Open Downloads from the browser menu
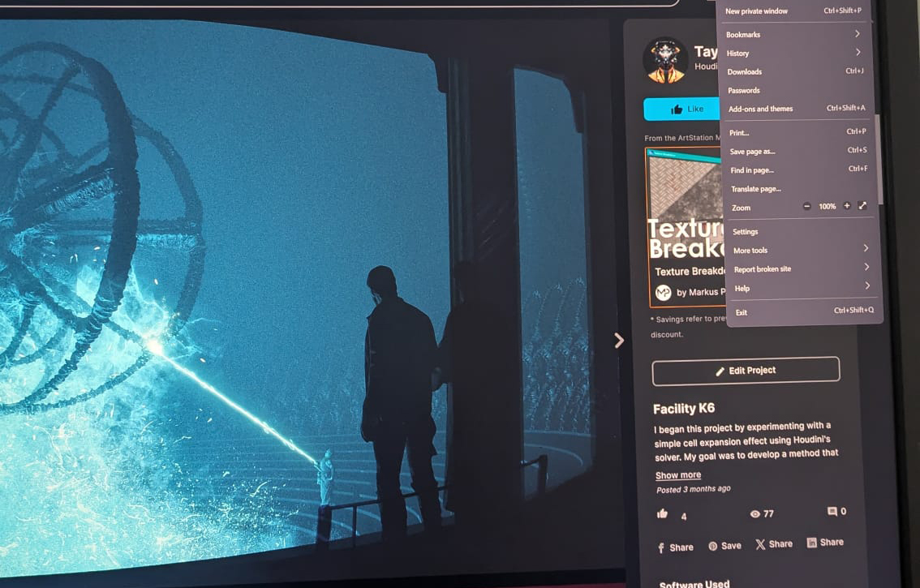Screen dimensions: 920x588 tap(796, 71)
